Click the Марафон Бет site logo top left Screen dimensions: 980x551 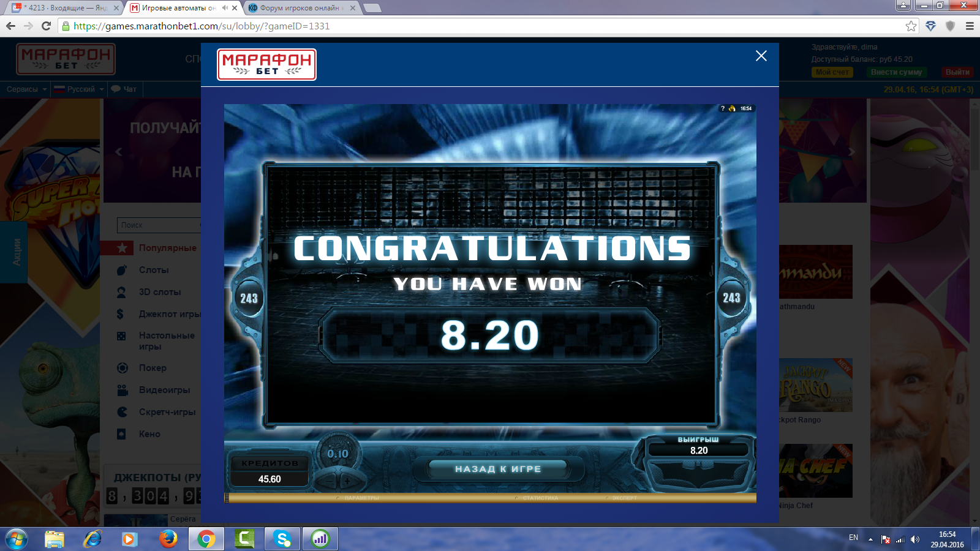(66, 59)
